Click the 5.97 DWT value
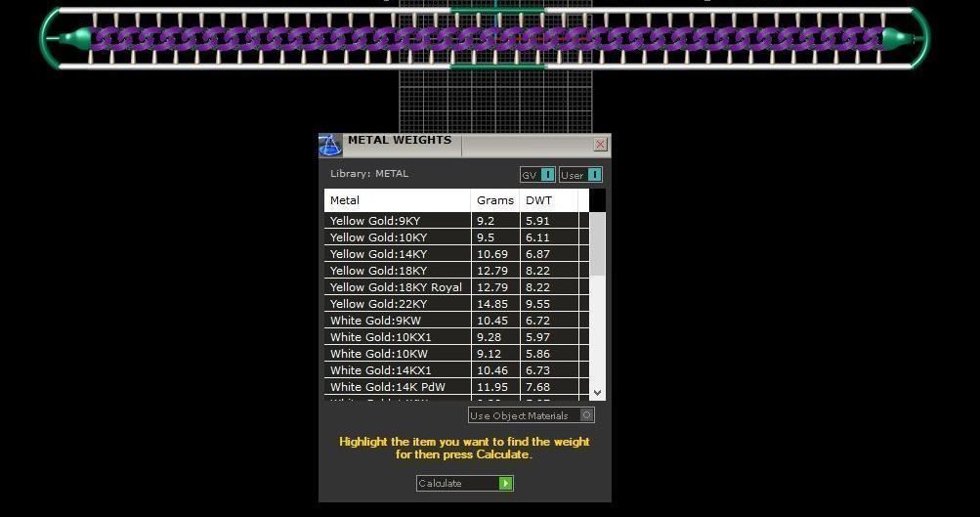This screenshot has width=980, height=517. click(x=537, y=336)
